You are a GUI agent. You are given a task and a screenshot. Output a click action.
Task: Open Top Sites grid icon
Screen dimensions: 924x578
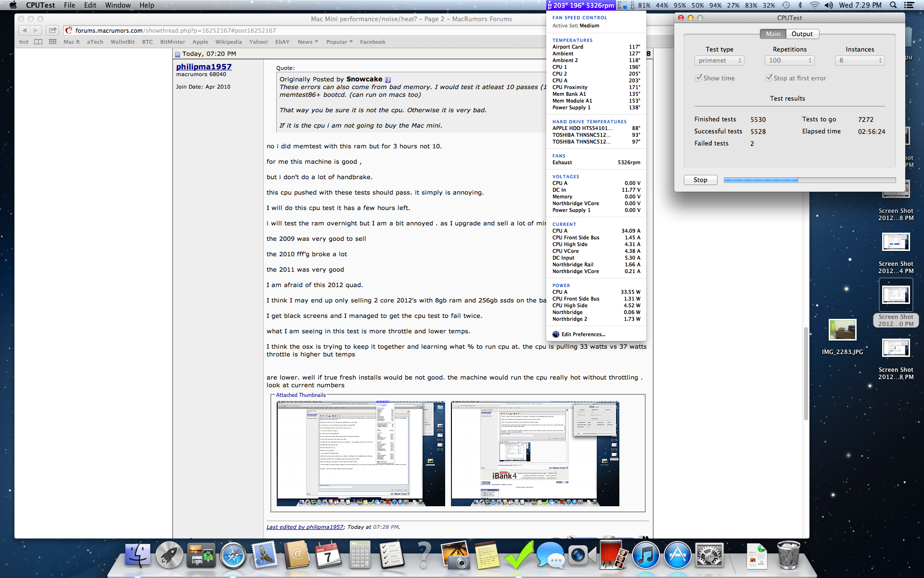[x=53, y=42]
